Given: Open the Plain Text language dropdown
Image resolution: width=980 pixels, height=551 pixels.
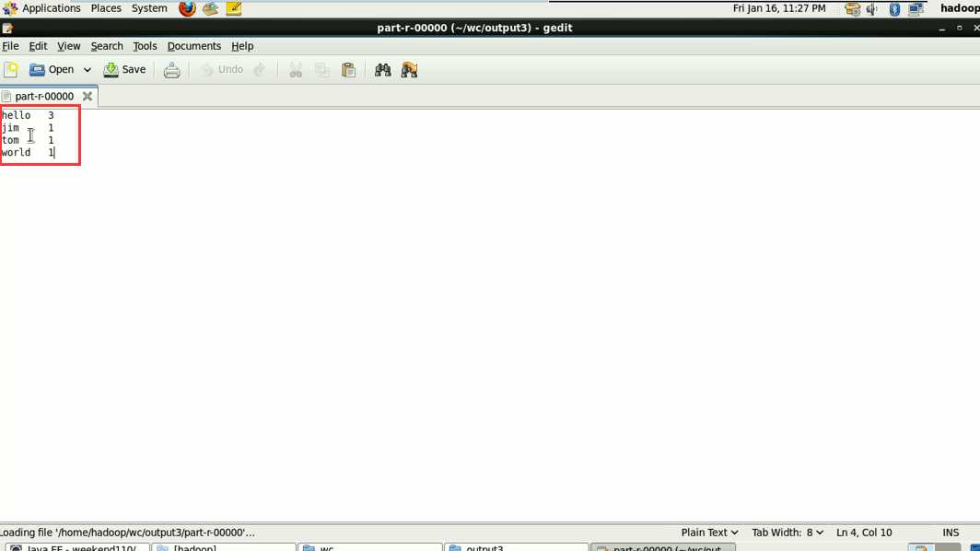Looking at the screenshot, I should click(709, 533).
